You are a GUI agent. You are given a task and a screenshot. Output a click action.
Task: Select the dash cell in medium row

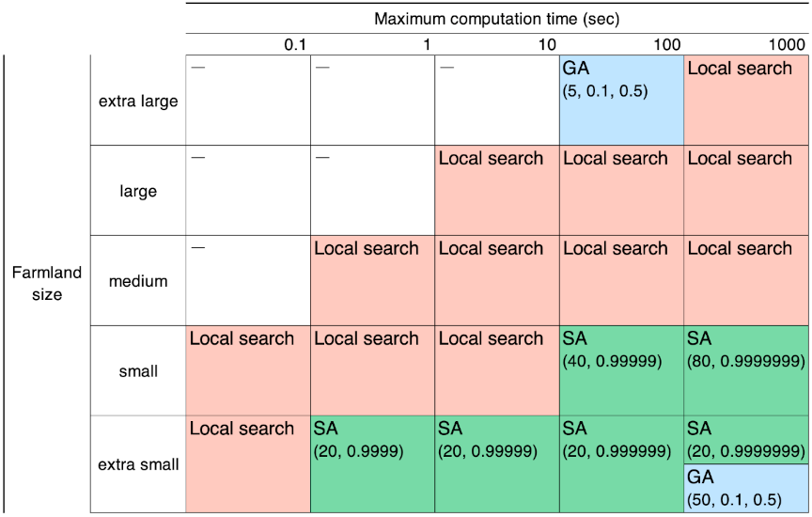coord(247,280)
